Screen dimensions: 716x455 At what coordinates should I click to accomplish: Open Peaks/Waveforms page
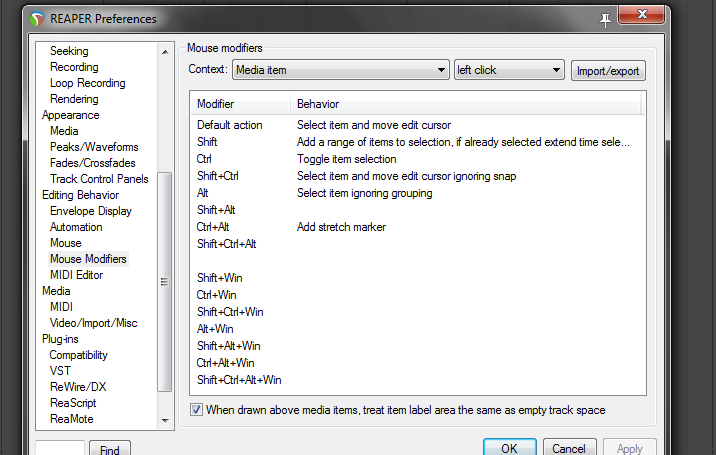coord(94,147)
